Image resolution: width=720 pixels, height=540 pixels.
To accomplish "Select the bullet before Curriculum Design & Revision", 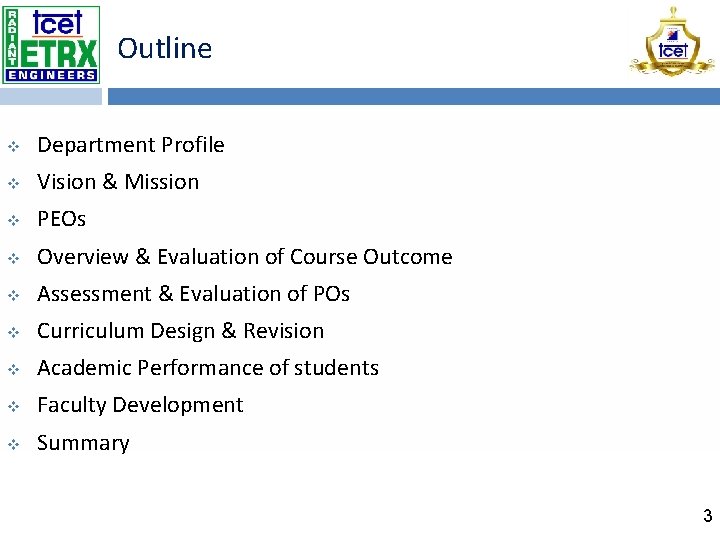I will [x=14, y=332].
